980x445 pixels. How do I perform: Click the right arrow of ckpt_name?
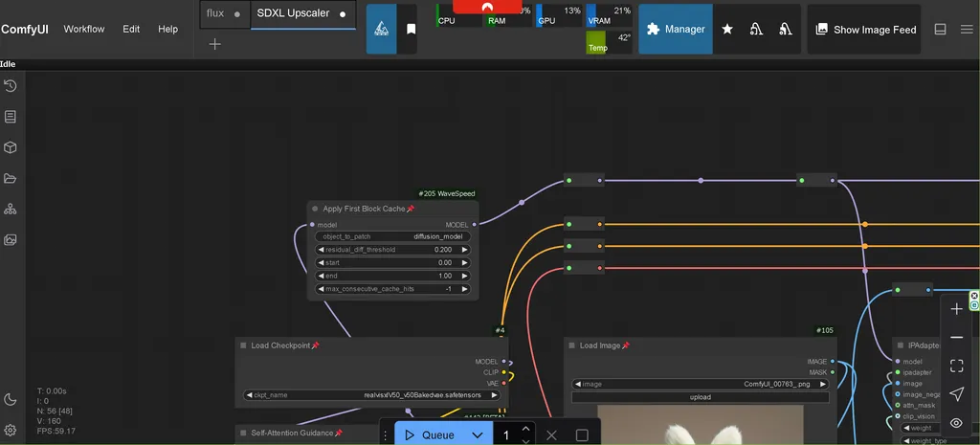(495, 395)
